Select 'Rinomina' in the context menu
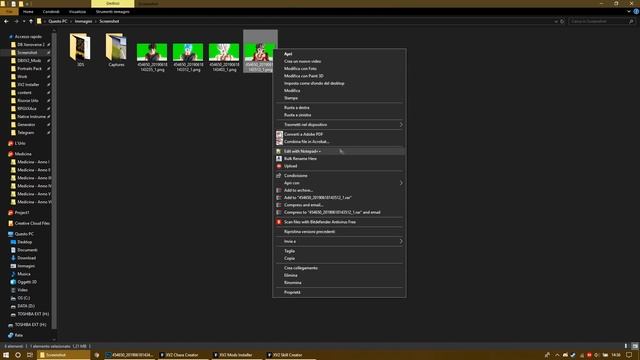Viewport: 640px width, 360px height. tap(293, 283)
